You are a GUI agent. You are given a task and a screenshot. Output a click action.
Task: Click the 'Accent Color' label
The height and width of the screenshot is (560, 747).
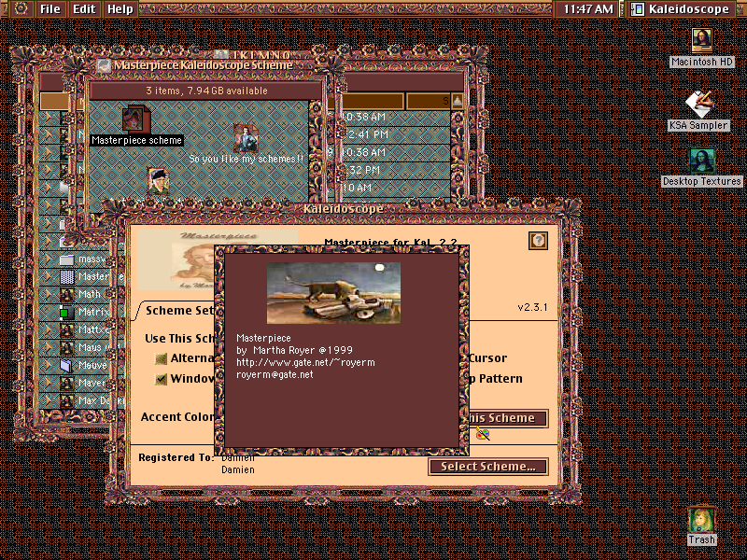point(177,417)
